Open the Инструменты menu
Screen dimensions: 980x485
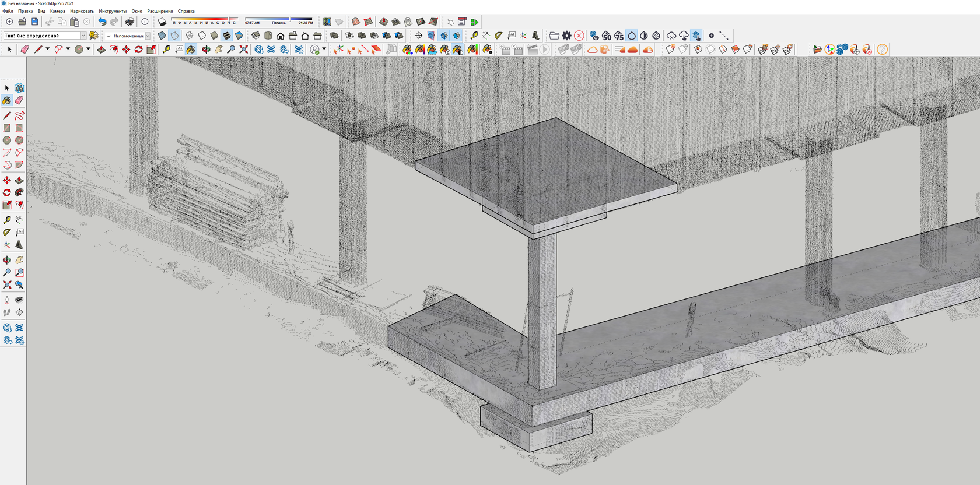pos(113,11)
